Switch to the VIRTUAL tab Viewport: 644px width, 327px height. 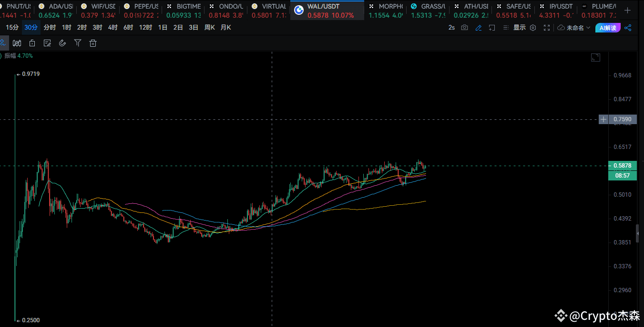pyautogui.click(x=268, y=11)
